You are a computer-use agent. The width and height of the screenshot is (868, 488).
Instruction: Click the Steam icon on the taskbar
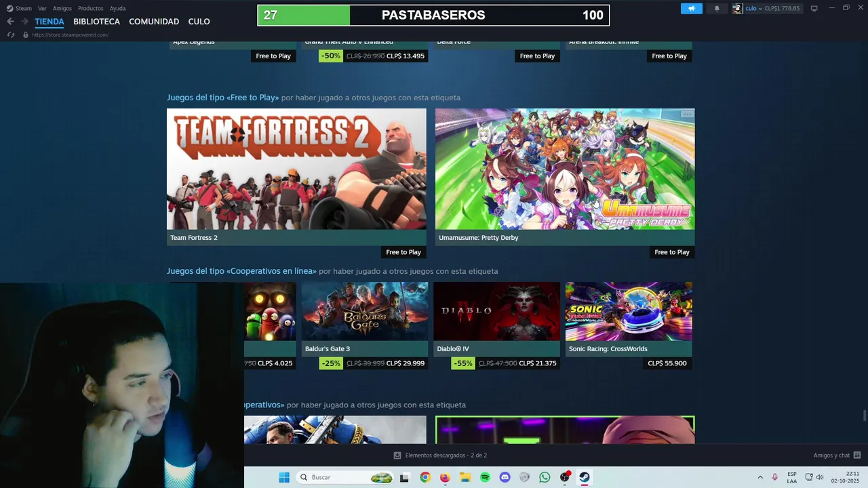tap(585, 477)
